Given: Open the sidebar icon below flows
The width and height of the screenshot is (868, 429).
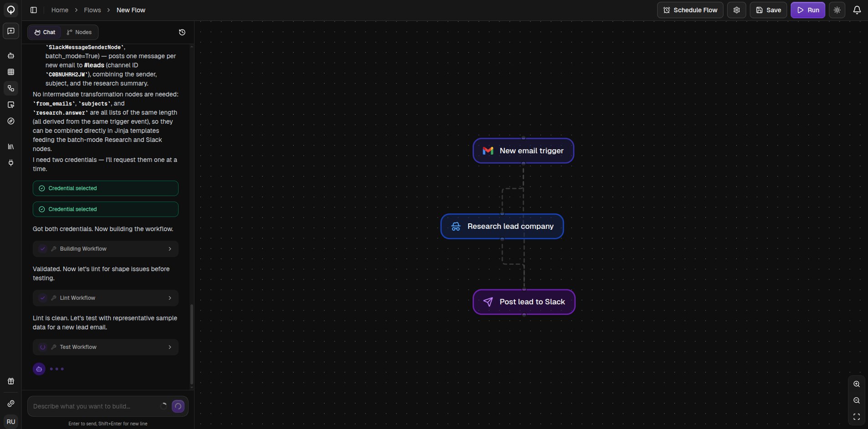Looking at the screenshot, I should (x=11, y=105).
